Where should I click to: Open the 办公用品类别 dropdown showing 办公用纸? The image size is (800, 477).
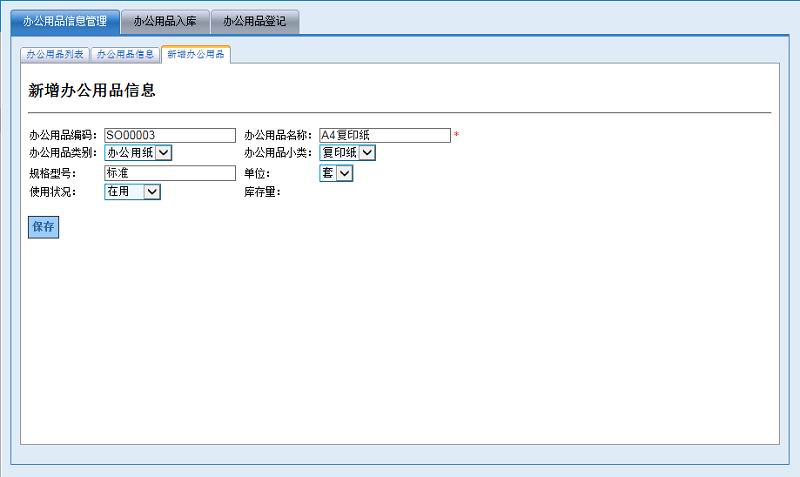point(138,153)
